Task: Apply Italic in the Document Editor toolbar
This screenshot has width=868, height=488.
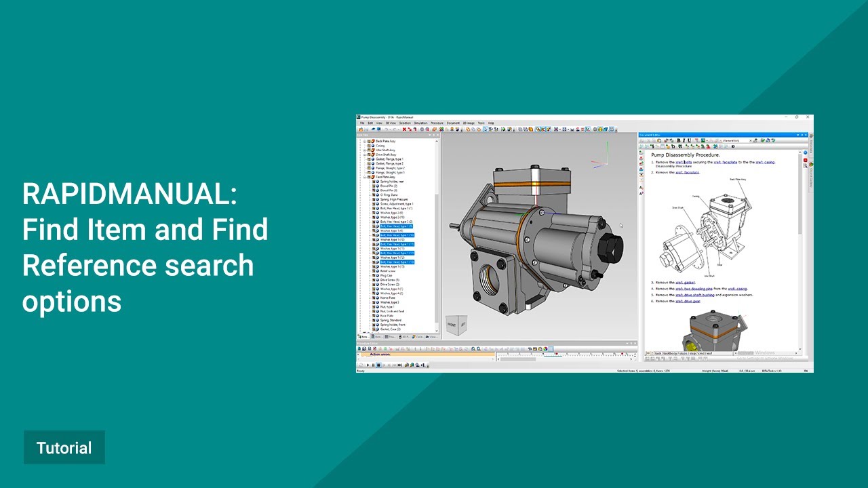Action: tap(684, 141)
